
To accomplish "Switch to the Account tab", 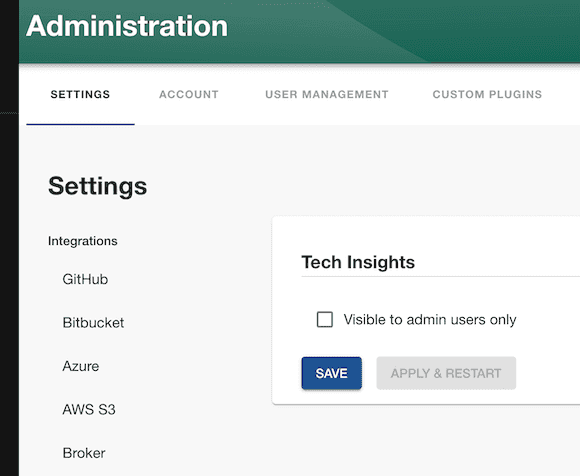I will [189, 94].
